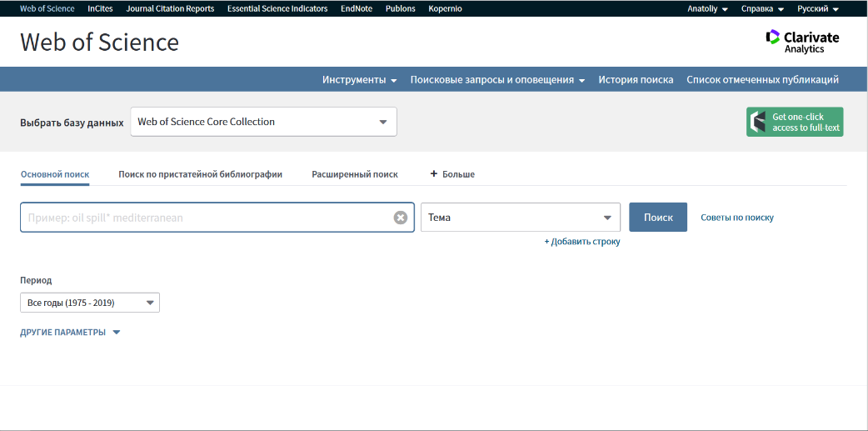
Task: Click the Clarivate Analytics logo
Action: pos(802,42)
